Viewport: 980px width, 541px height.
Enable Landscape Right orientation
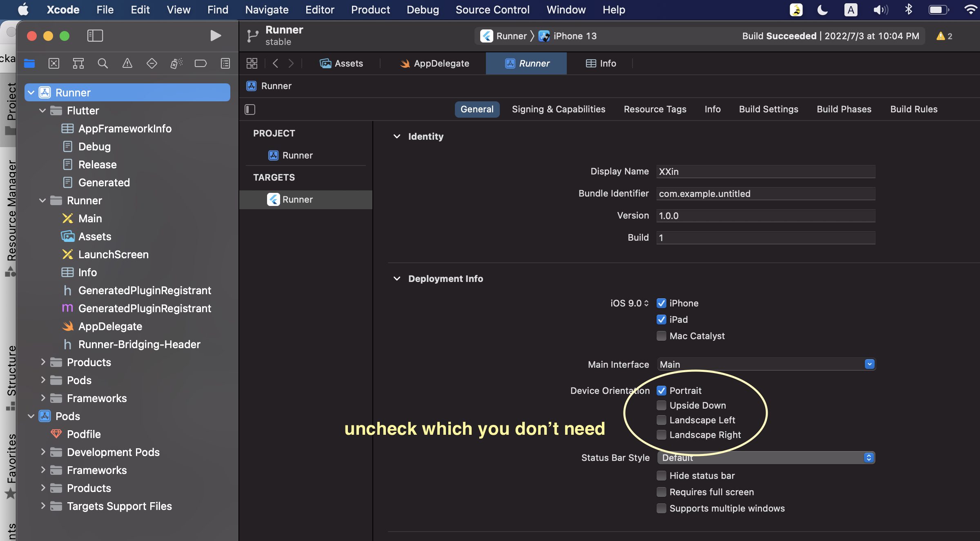click(661, 435)
